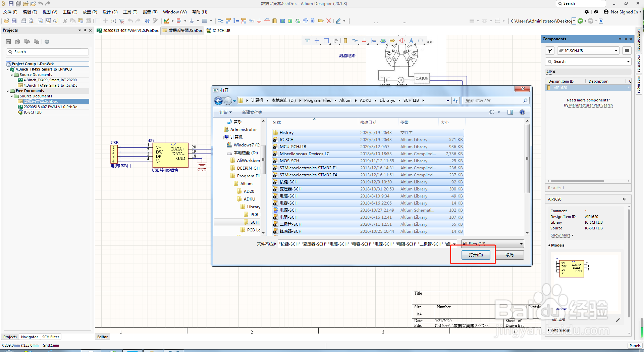Click the GND power port icon in the floating toolbar
644x352 pixels.
(364, 41)
